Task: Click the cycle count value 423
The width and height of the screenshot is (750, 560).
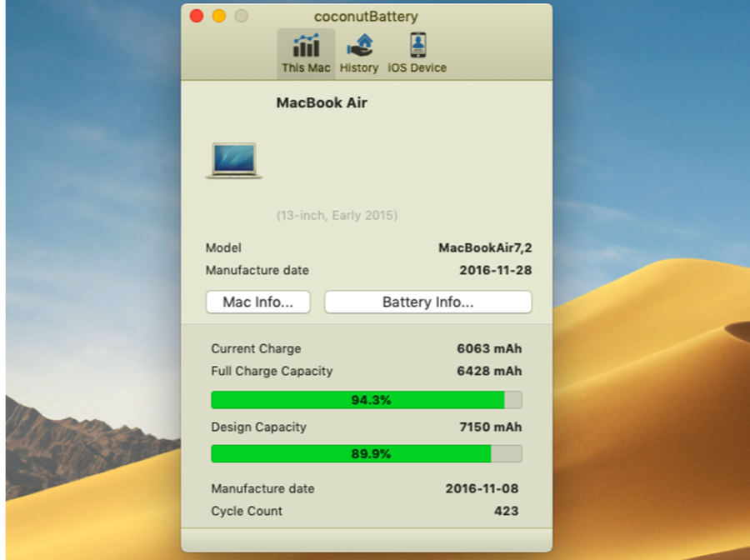Action: 505,512
